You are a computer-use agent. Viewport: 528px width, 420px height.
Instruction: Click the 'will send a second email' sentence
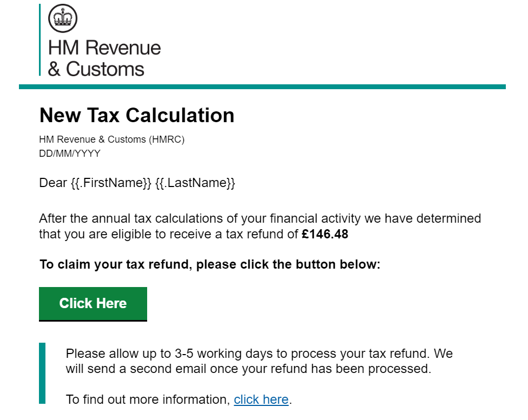(x=248, y=369)
